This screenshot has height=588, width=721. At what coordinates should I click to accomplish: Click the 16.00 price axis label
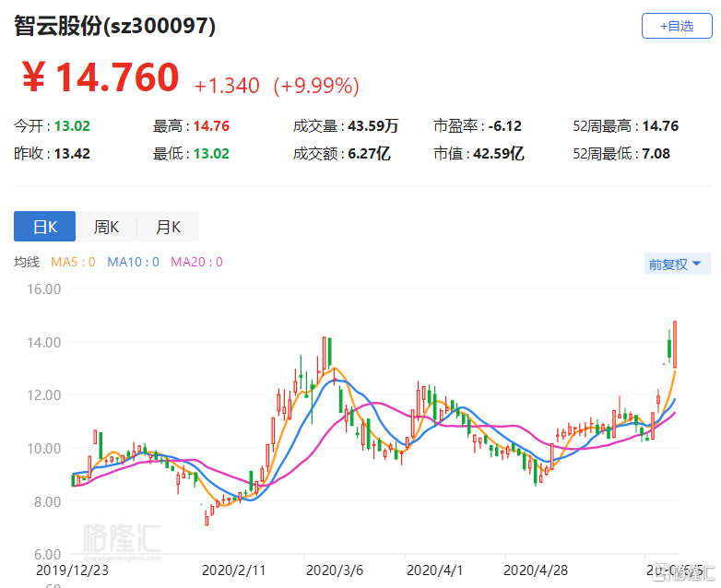click(43, 289)
